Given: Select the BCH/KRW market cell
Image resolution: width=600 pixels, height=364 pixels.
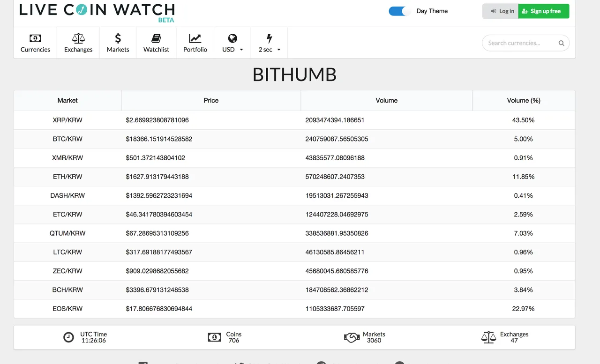Looking at the screenshot, I should [x=67, y=290].
